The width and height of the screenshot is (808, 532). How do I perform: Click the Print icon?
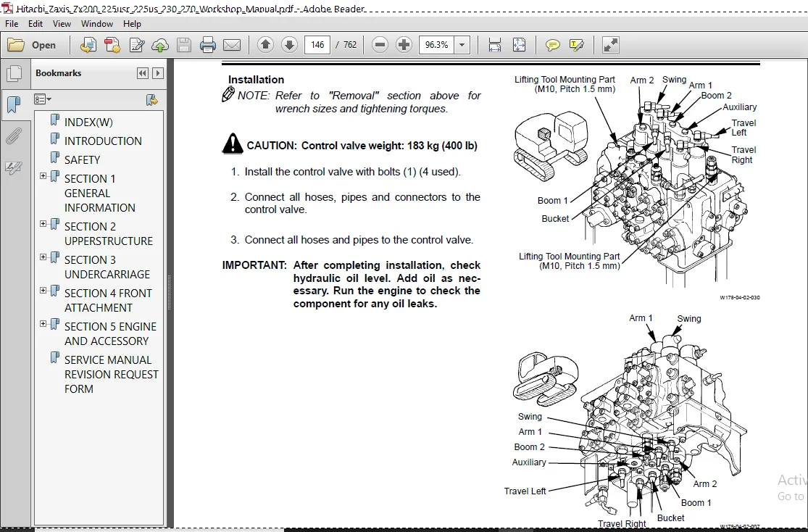(208, 46)
